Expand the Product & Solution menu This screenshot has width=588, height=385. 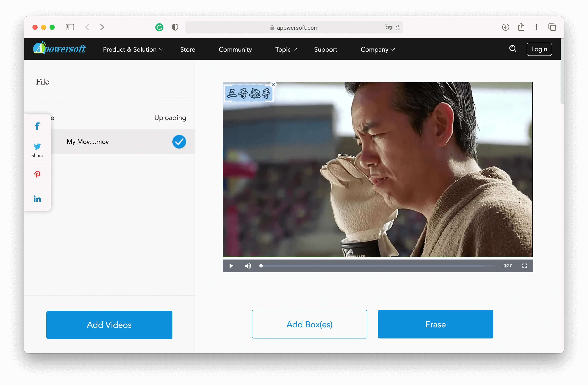pos(133,49)
